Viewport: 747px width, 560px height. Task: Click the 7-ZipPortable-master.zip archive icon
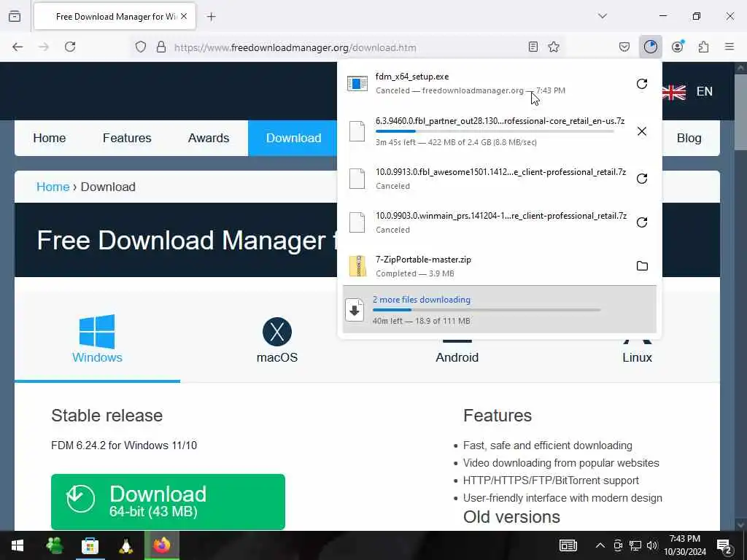[x=357, y=266]
